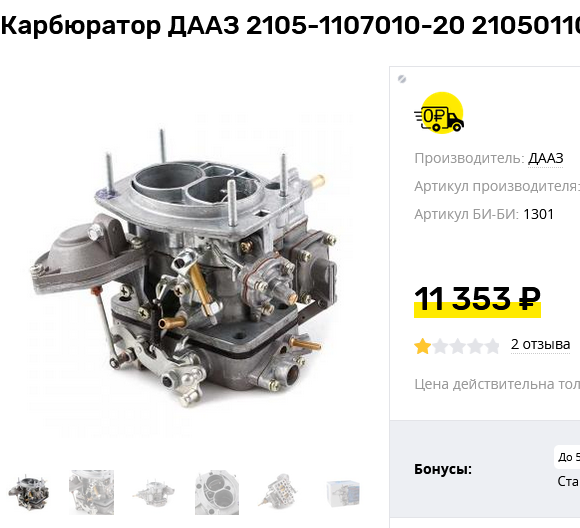Select the third side-view carburetor thumbnail

pyautogui.click(x=154, y=492)
